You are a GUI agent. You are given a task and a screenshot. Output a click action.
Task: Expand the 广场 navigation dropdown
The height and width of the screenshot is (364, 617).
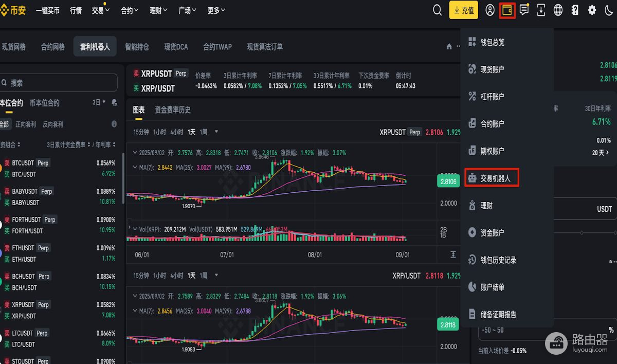point(187,10)
